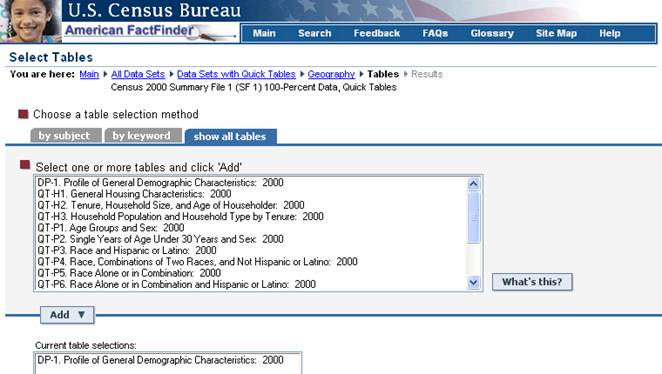
Task: Select QT-H1 General Housing Characteristics row
Action: pos(251,194)
